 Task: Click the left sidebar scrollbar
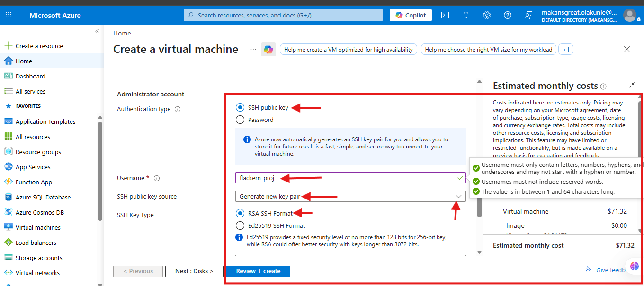point(100,171)
